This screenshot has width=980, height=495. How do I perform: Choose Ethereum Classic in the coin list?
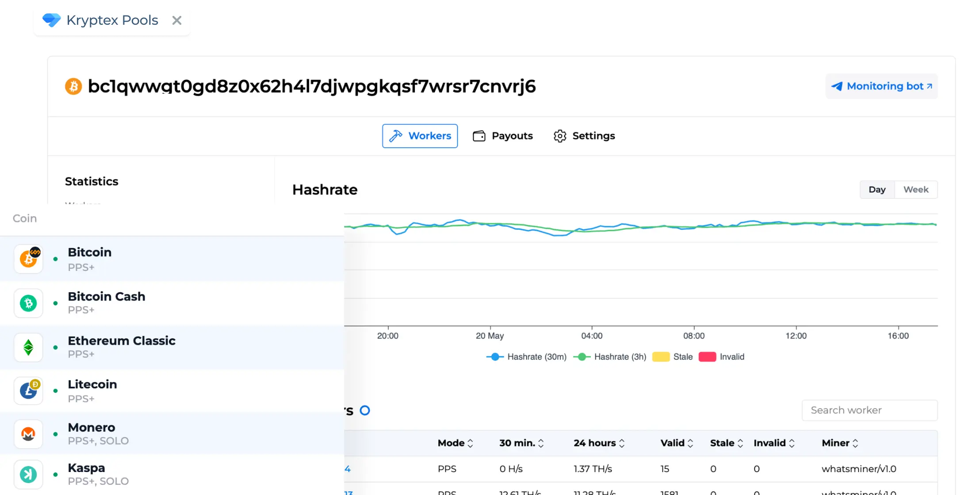[x=172, y=347]
